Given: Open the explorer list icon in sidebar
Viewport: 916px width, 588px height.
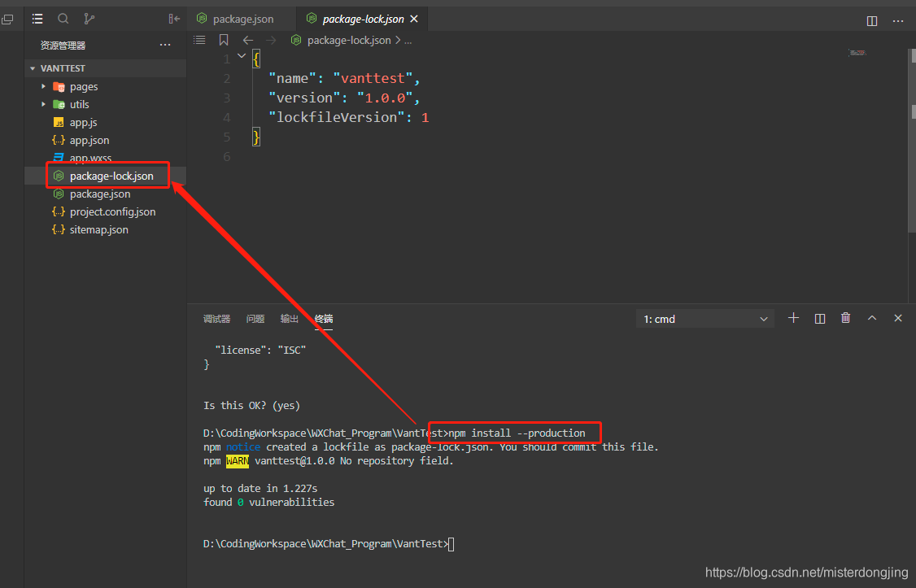Looking at the screenshot, I should click(37, 19).
